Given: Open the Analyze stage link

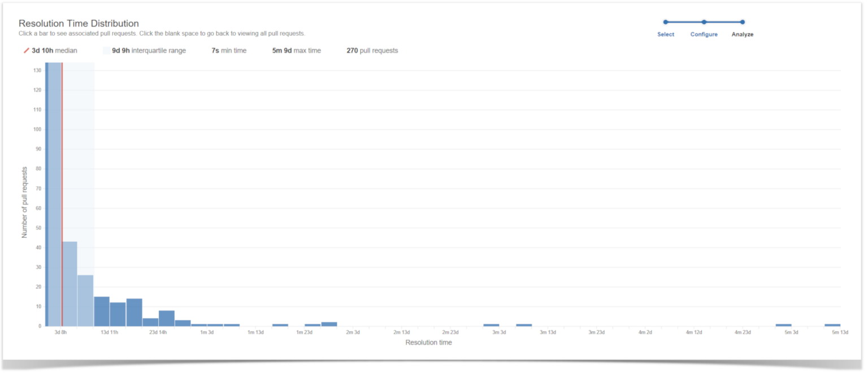Looking at the screenshot, I should click(x=742, y=34).
